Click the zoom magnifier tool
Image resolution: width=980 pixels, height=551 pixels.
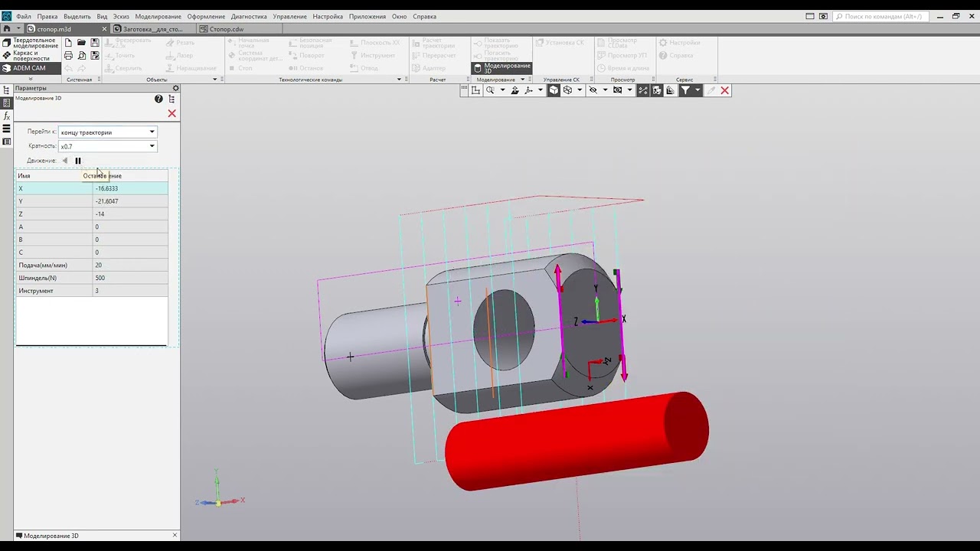tap(490, 90)
